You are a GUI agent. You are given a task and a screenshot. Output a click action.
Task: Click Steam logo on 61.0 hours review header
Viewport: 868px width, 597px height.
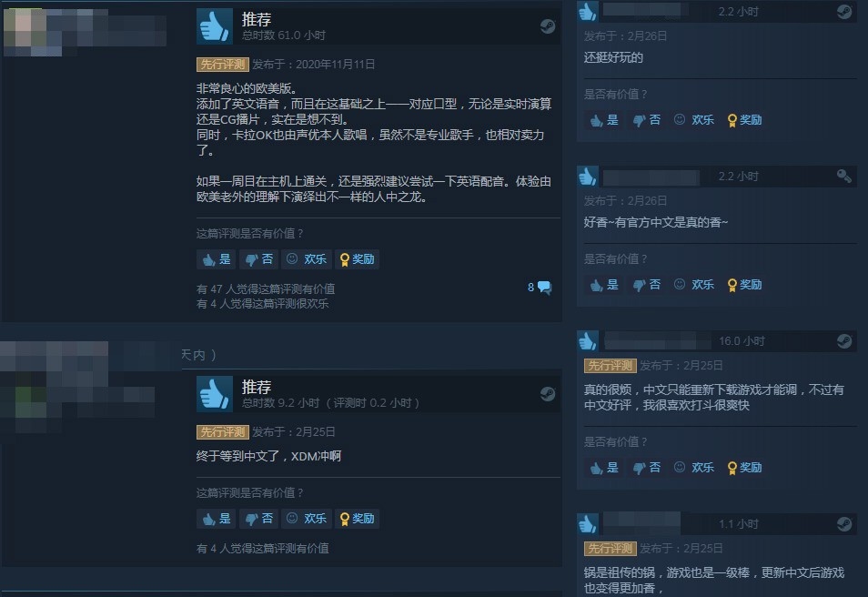[548, 26]
